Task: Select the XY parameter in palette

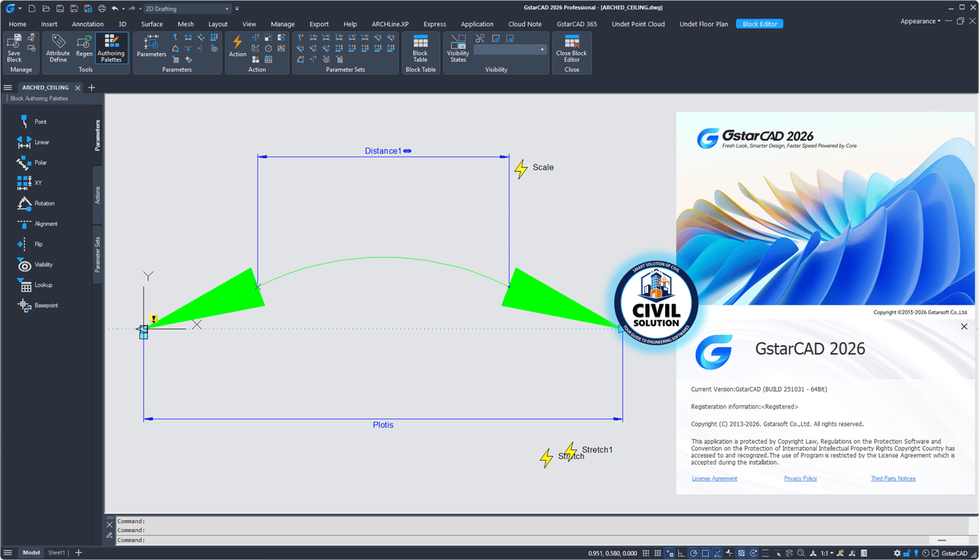Action: coord(30,183)
